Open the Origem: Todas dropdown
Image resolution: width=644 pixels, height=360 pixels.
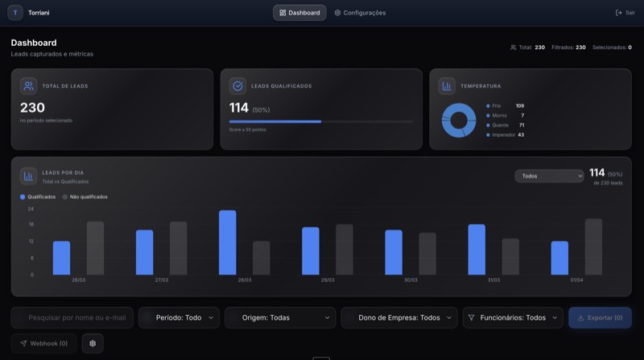pyautogui.click(x=280, y=317)
